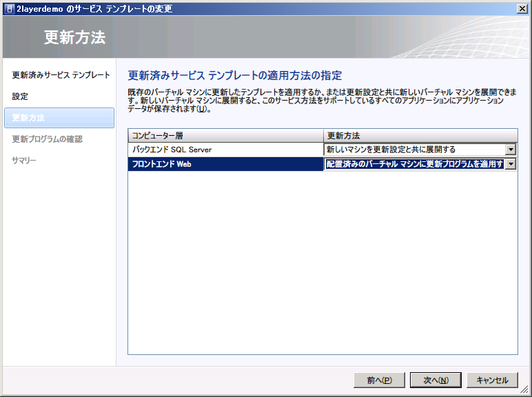Click the resize grip at window corner
Screen dimensions: 532x397
[525, 390]
